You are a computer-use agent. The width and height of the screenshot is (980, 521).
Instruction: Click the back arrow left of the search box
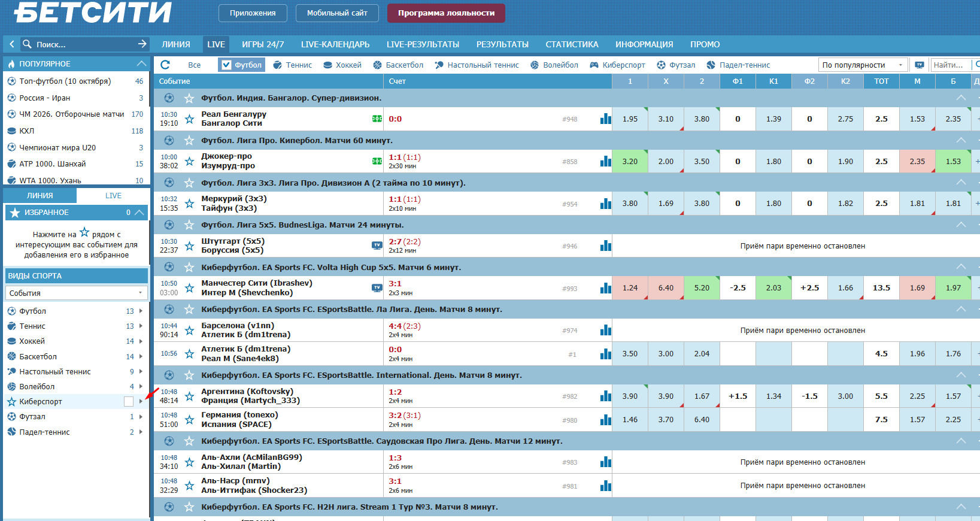11,44
